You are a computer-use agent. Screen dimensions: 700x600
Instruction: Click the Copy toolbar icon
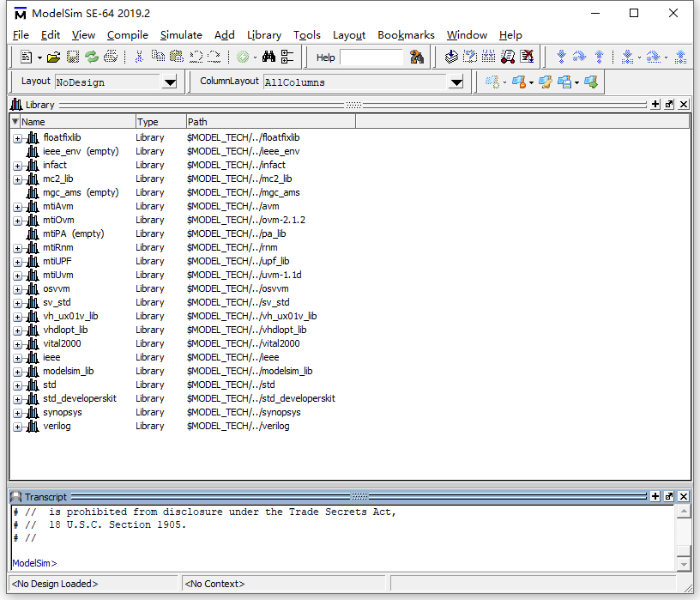pyautogui.click(x=158, y=57)
